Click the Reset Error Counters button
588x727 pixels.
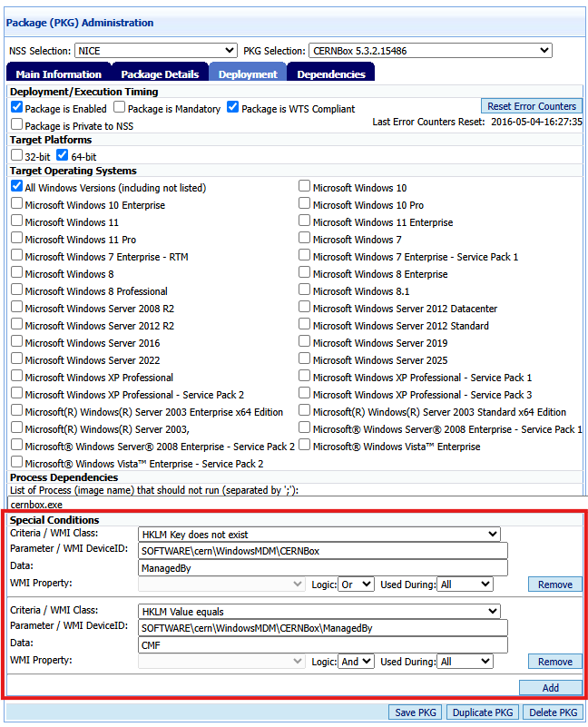pos(531,106)
